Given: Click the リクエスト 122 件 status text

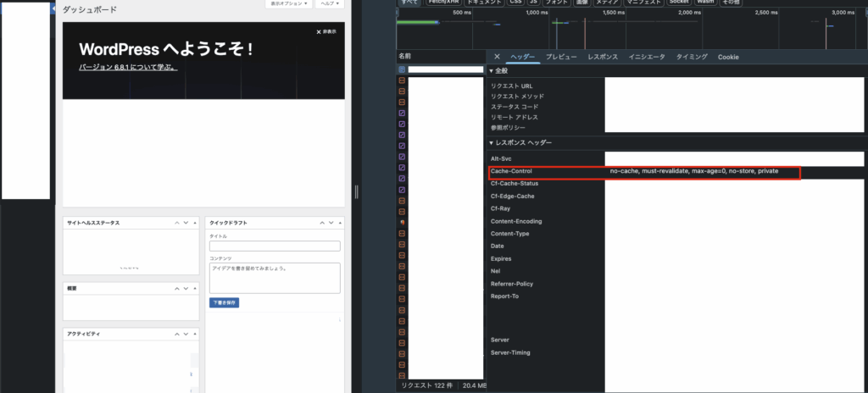Looking at the screenshot, I should coord(427,385).
